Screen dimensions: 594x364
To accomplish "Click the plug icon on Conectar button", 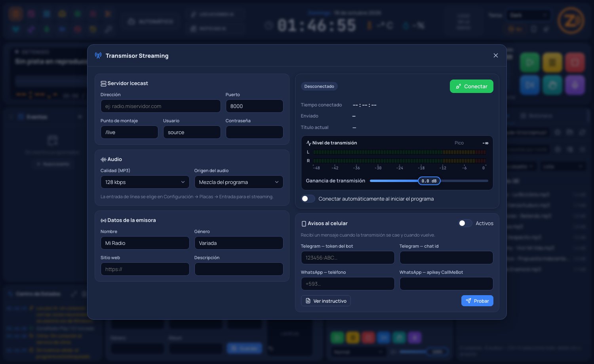I will (x=459, y=86).
